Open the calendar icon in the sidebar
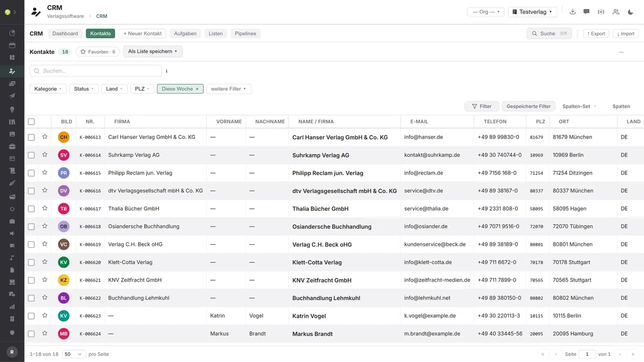Image resolution: width=644 pixels, height=362 pixels. coord(12,45)
